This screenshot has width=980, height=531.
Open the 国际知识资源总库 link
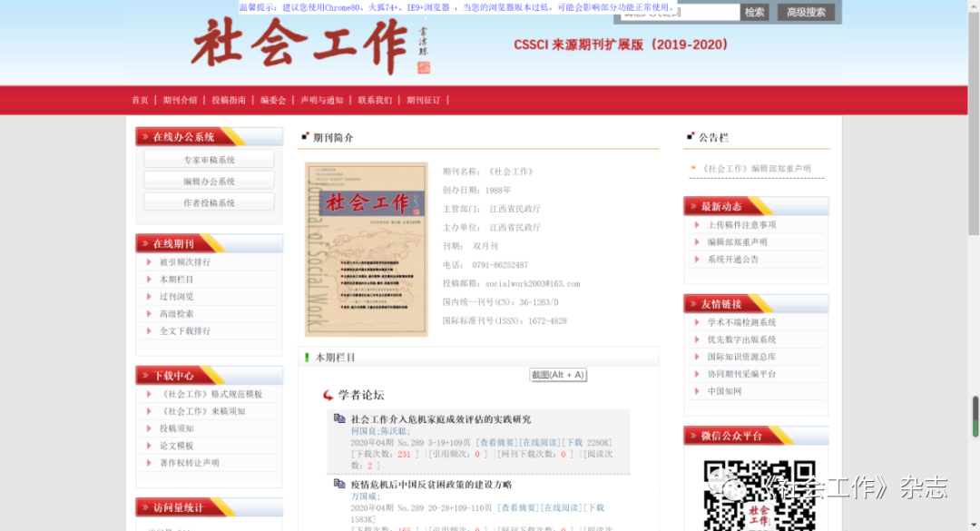[x=742, y=357]
